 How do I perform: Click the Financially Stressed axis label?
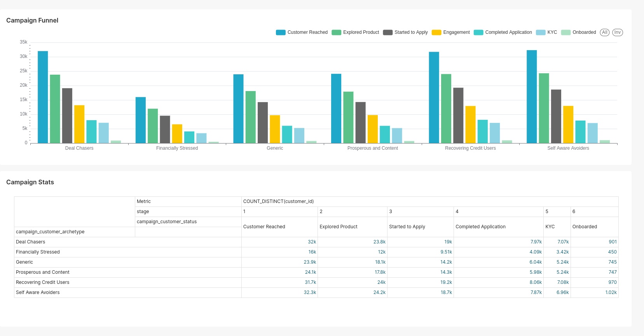pos(177,148)
